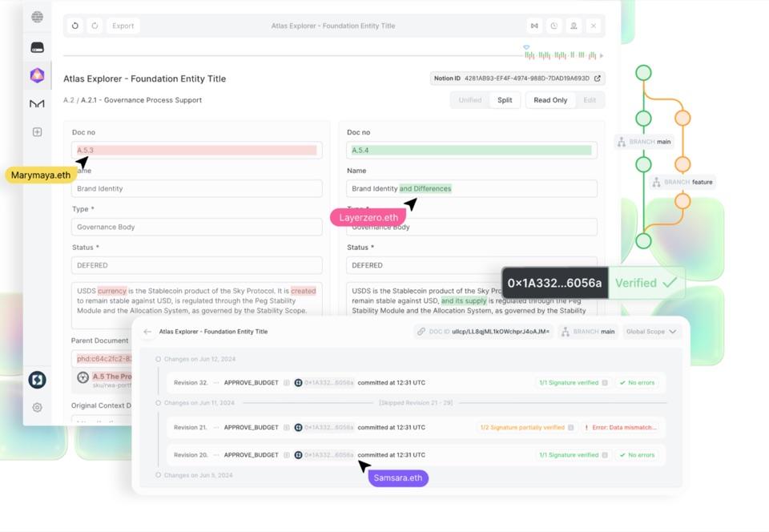This screenshot has height=532, width=769.
Task: Open the Maker M logo icon
Action: point(38,103)
